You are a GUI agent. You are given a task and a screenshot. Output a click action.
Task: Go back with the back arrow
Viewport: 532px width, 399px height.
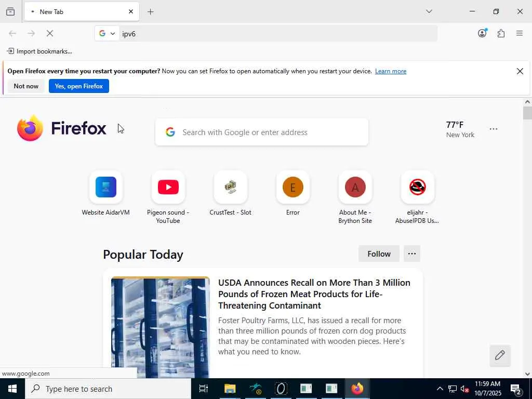(12, 33)
